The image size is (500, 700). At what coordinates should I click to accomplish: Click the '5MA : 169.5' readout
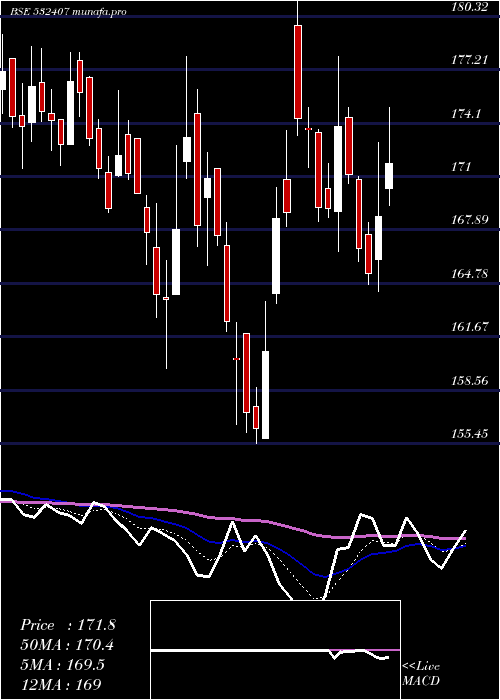coord(62,665)
